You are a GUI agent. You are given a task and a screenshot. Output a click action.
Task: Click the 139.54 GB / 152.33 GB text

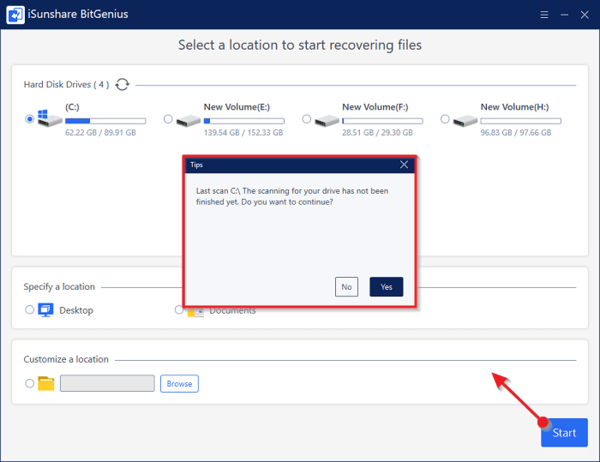tap(243, 132)
